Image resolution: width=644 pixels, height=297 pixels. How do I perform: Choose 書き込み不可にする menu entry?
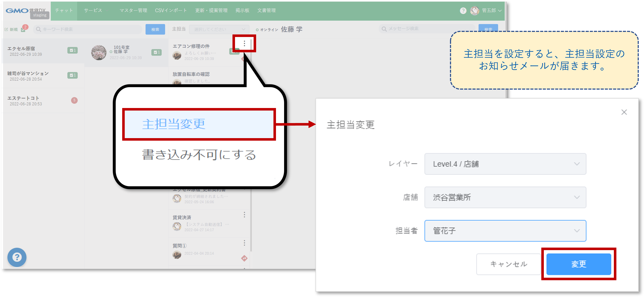pos(199,155)
